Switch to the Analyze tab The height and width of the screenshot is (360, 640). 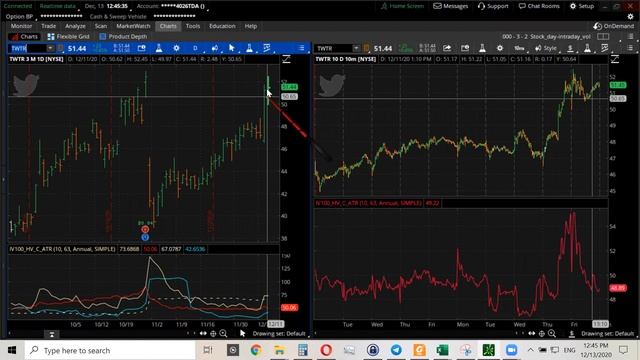point(76,26)
